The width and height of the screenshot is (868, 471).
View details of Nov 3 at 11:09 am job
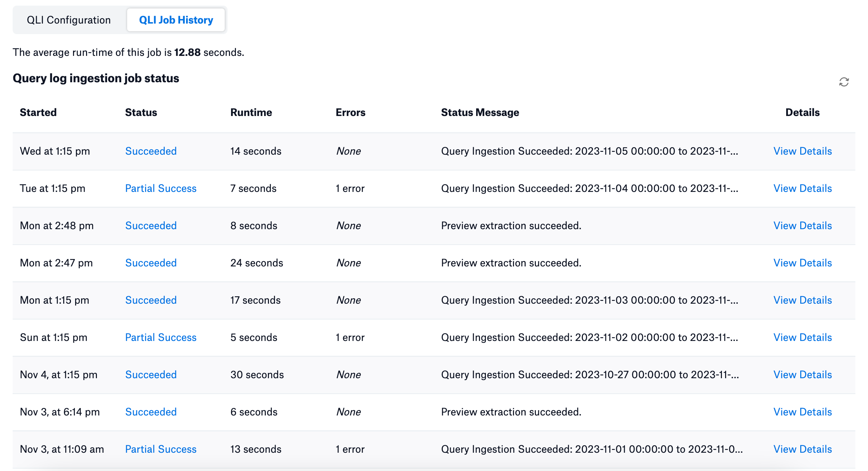(x=803, y=449)
